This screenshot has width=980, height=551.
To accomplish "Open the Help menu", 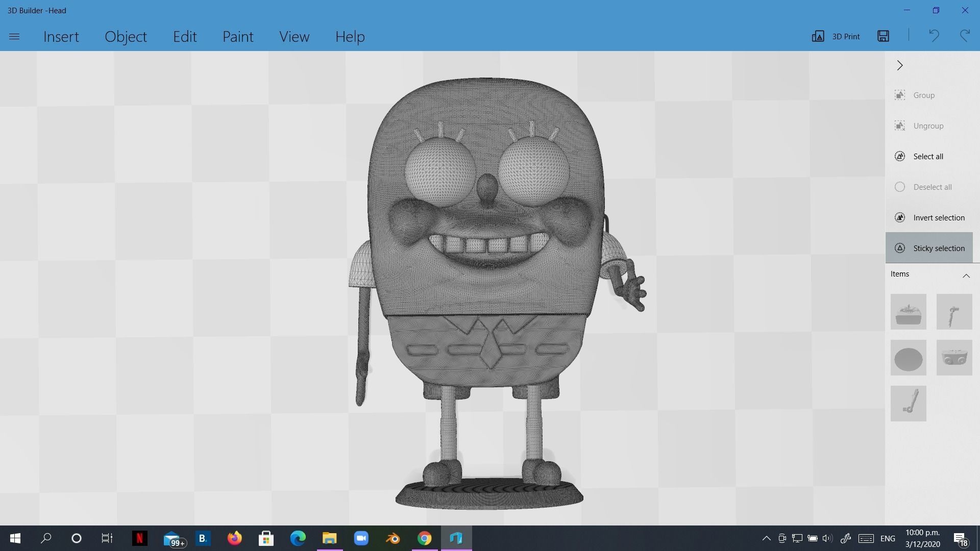I will point(350,37).
